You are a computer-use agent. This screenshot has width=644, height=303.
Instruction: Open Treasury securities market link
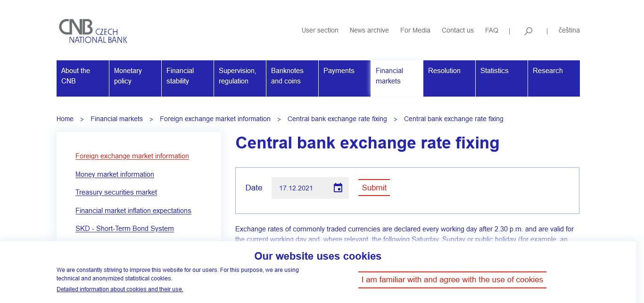116,192
